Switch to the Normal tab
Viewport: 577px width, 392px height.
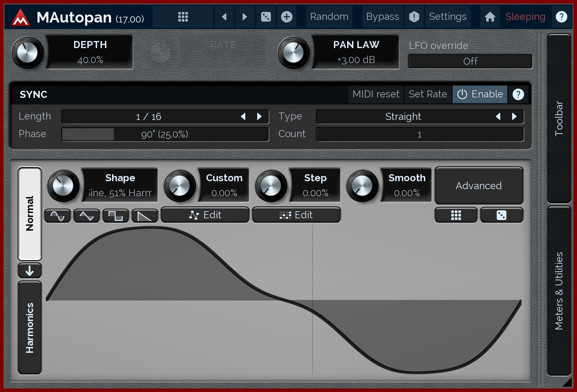30,213
